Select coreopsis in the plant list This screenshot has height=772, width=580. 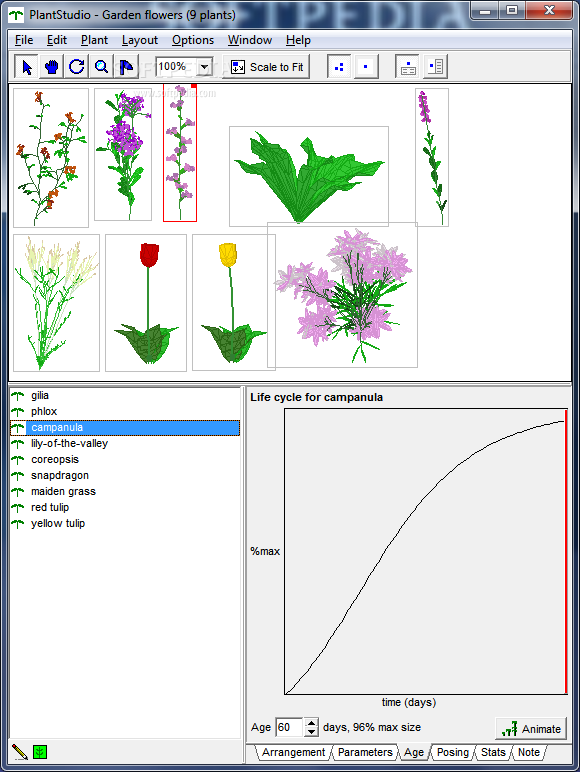[x=55, y=459]
